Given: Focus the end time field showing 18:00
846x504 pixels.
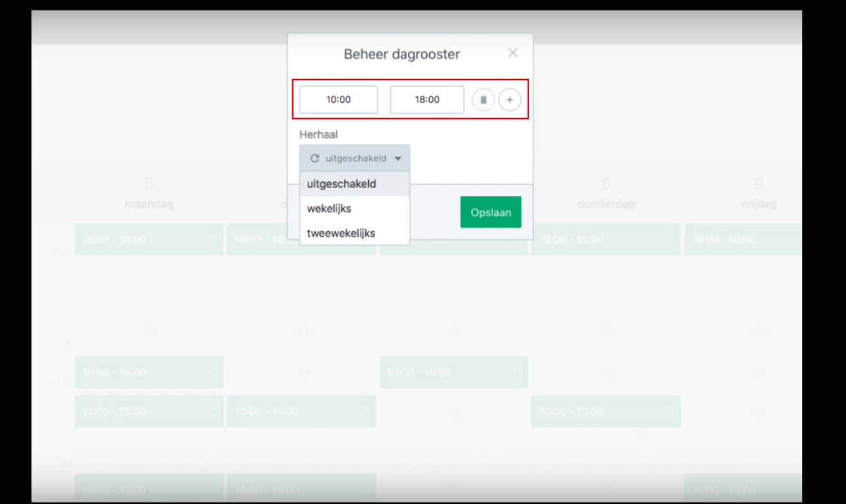Looking at the screenshot, I should (427, 100).
